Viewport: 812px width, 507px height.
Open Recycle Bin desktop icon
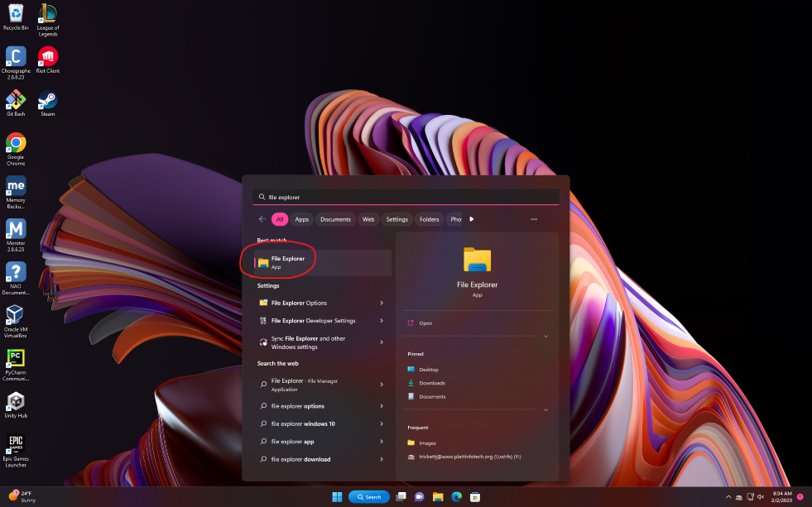(16, 17)
